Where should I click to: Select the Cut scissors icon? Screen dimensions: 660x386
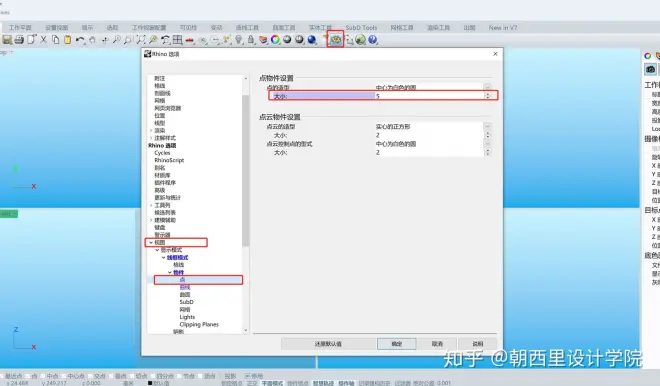(43, 40)
